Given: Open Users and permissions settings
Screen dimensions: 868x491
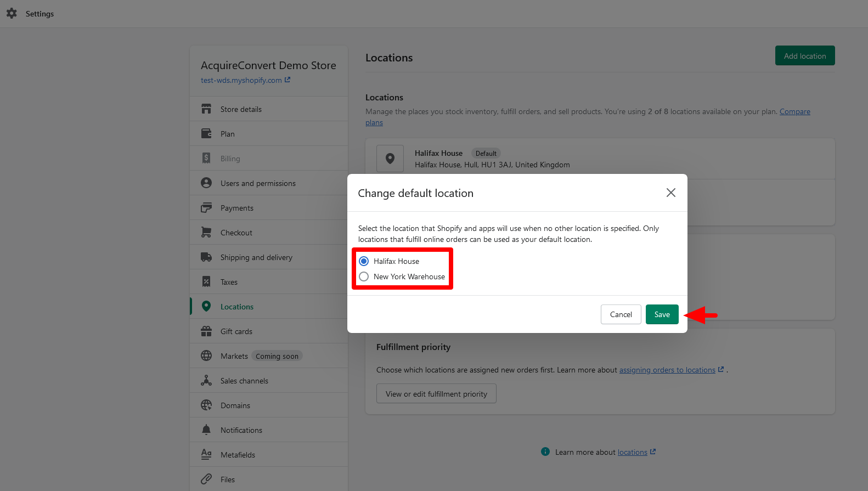Looking at the screenshot, I should pos(258,183).
